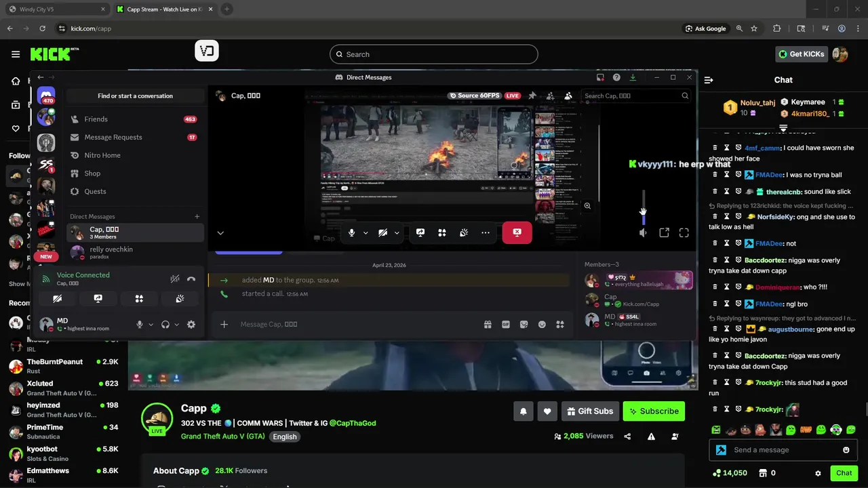Open the Discord Help icon

[616, 77]
